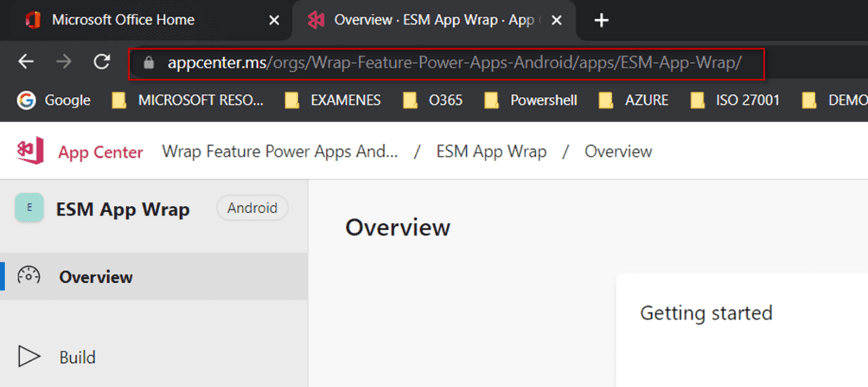The width and height of the screenshot is (868, 387).
Task: Open Wrap Feature Power Apps And... breadcrumb
Action: [280, 152]
